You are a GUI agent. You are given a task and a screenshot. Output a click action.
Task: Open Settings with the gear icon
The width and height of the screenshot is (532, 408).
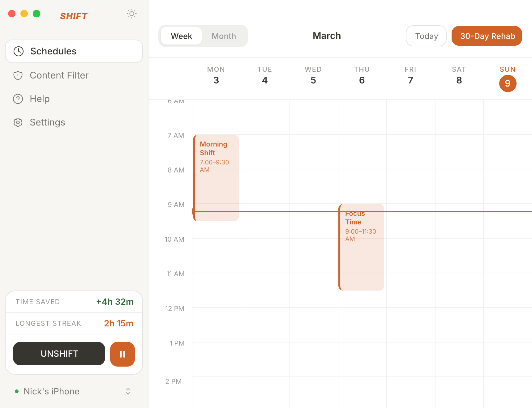pyautogui.click(x=18, y=122)
